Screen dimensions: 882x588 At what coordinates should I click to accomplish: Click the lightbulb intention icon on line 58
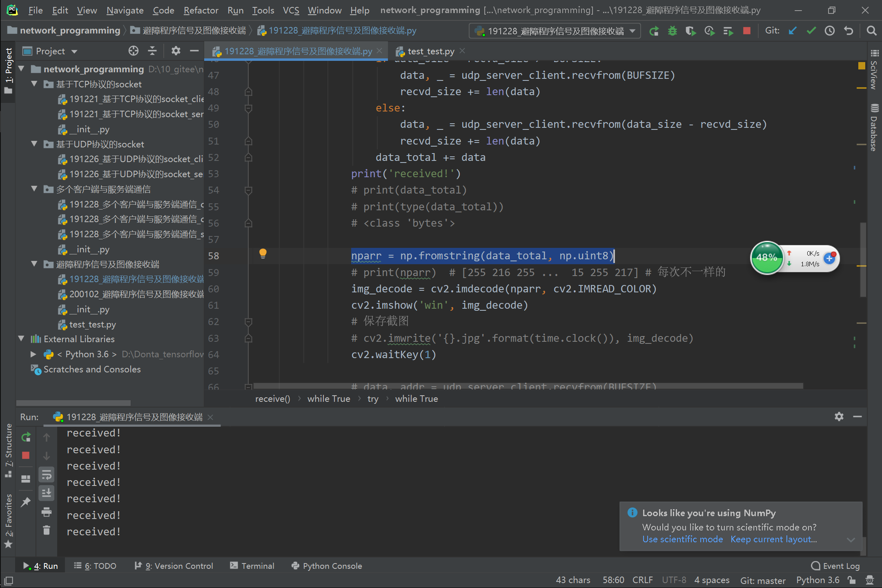click(x=263, y=254)
